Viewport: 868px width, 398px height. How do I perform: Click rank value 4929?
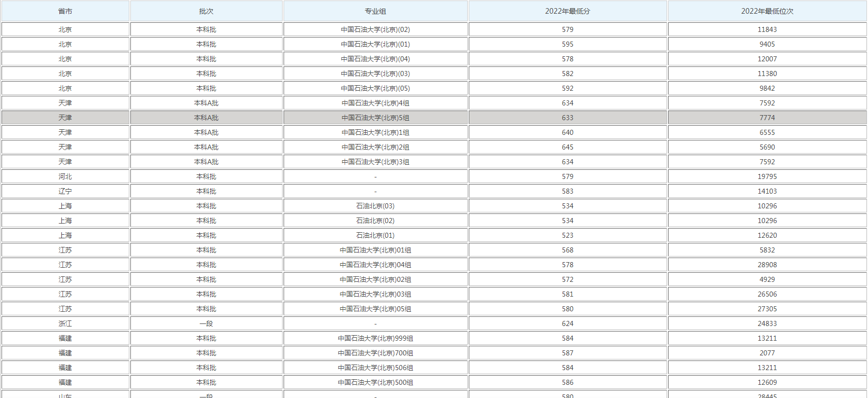click(x=767, y=279)
